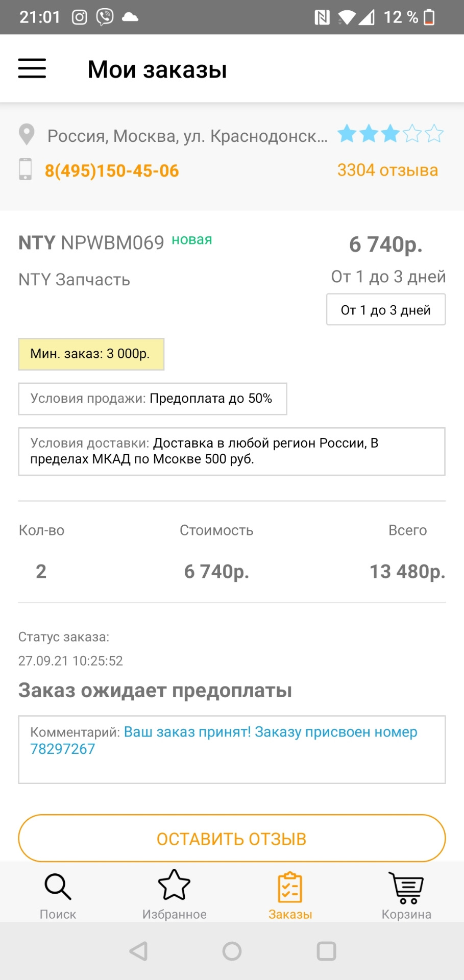The height and width of the screenshot is (980, 464).
Task: Tap the phone icon
Action: 25,169
